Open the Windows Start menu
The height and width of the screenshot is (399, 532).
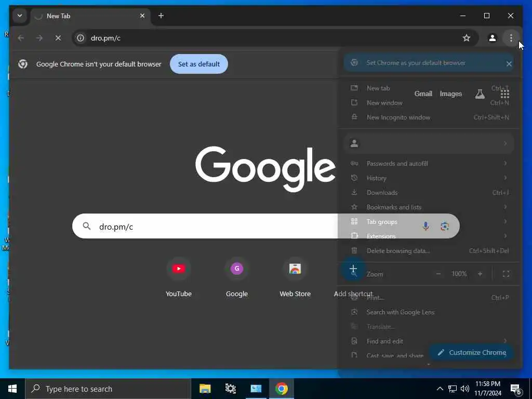click(x=12, y=389)
